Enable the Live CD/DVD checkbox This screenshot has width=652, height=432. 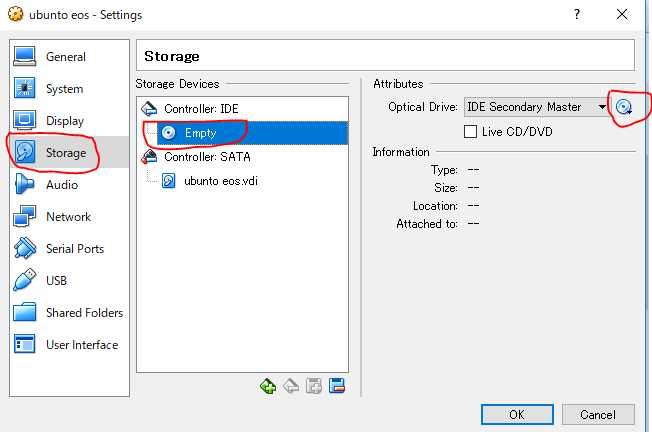[472, 131]
